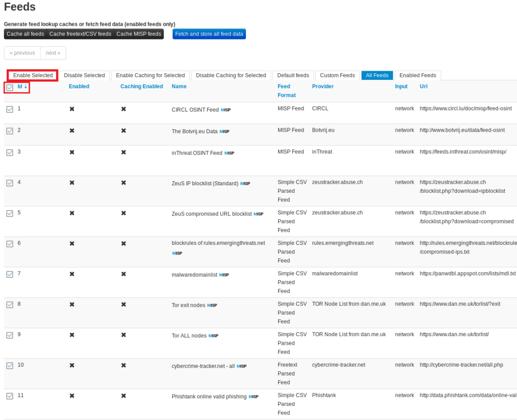Toggle the select-all checkbox in header
This screenshot has width=517, height=420.
point(10,87)
